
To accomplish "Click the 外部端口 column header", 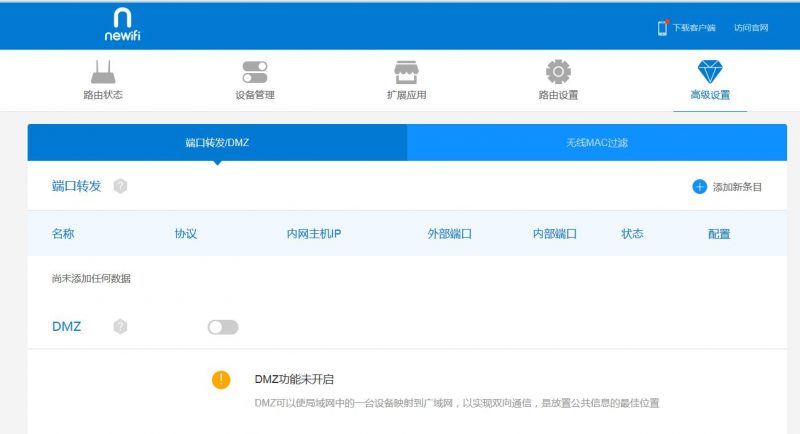I will tap(450, 234).
